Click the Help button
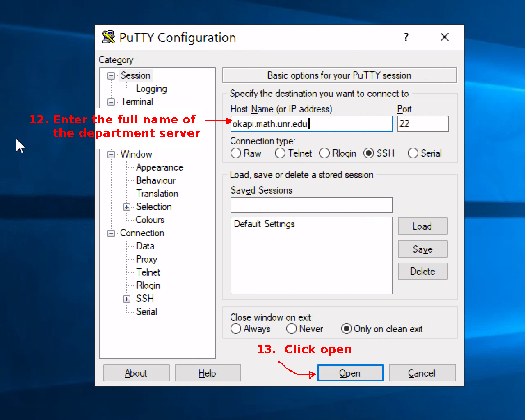Viewport: 525px width, 420px height. pos(208,373)
